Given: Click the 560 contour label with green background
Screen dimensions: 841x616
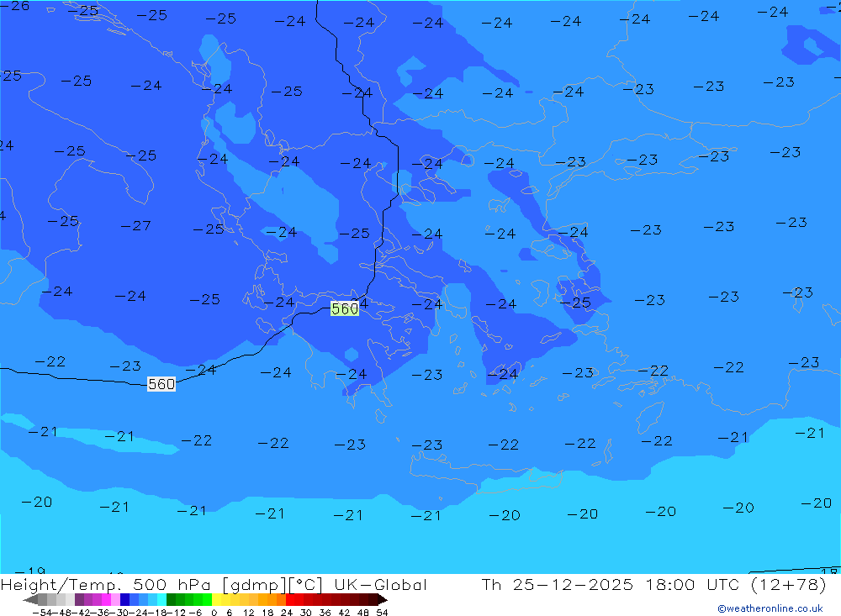Looking at the screenshot, I should (344, 308).
